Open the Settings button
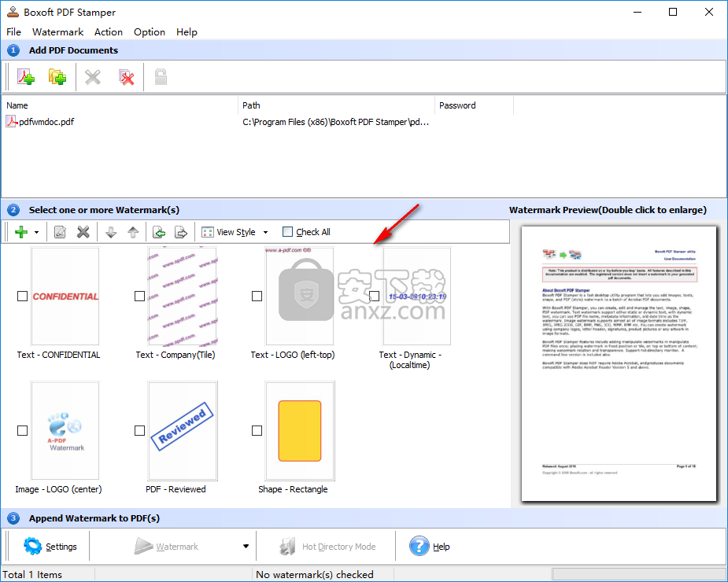 tap(50, 547)
